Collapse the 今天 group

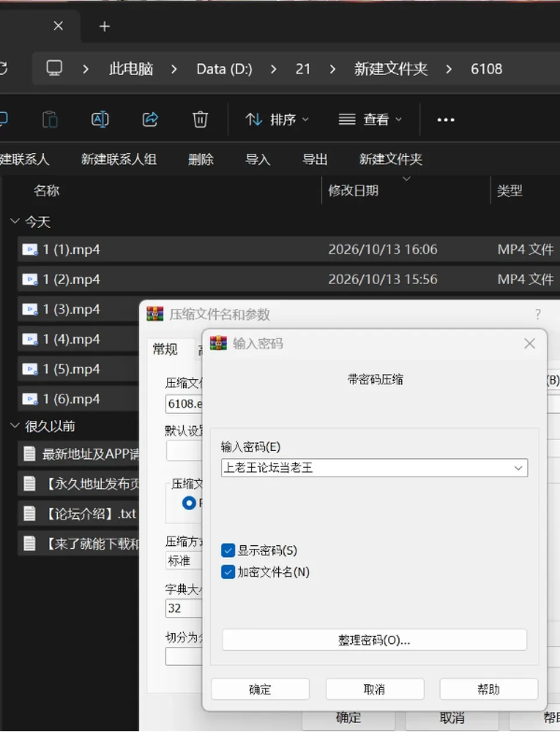click(x=15, y=221)
